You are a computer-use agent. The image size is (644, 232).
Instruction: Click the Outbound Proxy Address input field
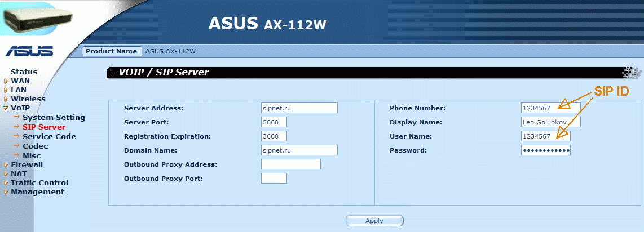[x=291, y=164]
